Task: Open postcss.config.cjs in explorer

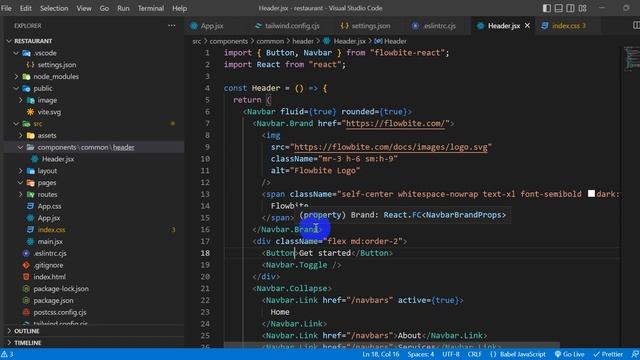Action: pos(60,312)
